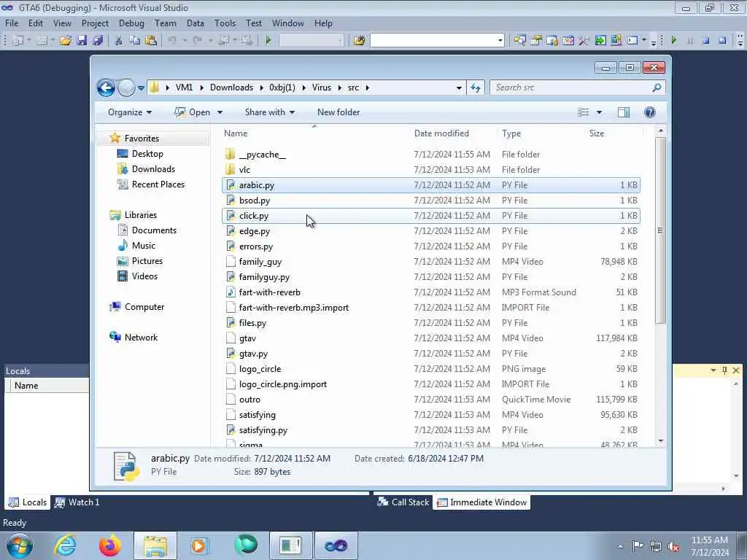Expand the breadcrumb arrow after Downloads
The image size is (747, 560).
pyautogui.click(x=263, y=87)
